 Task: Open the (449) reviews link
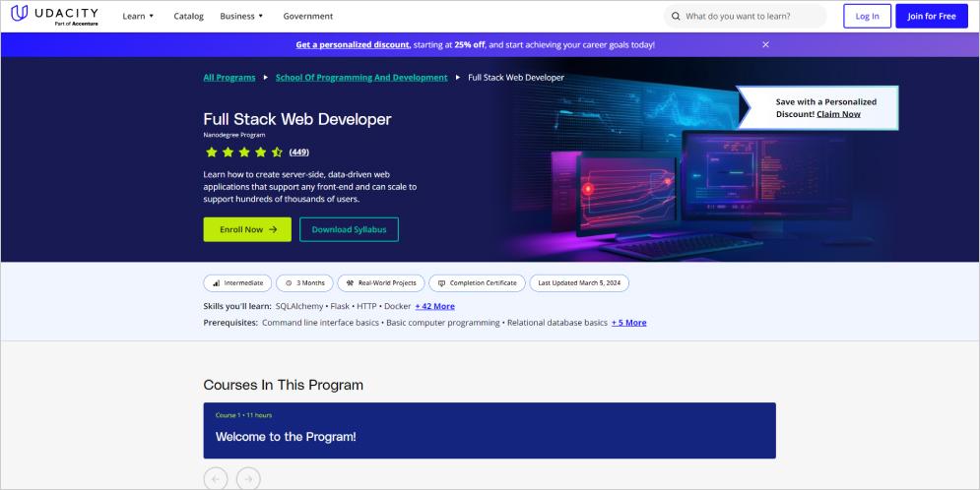[298, 152]
